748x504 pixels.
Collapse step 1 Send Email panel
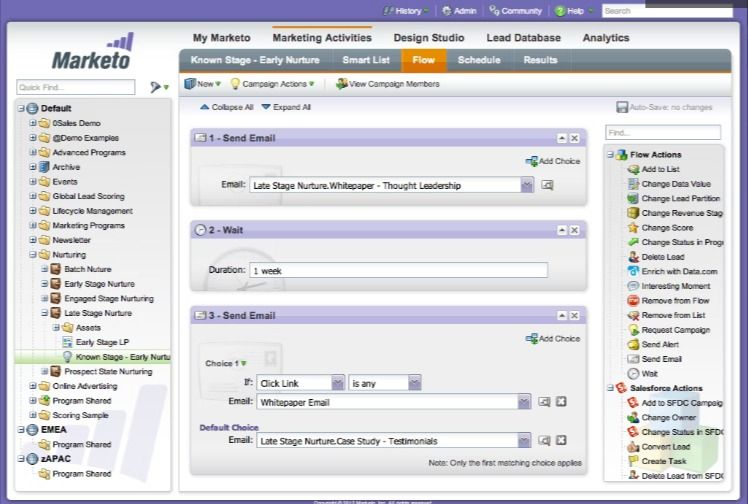pyautogui.click(x=562, y=138)
